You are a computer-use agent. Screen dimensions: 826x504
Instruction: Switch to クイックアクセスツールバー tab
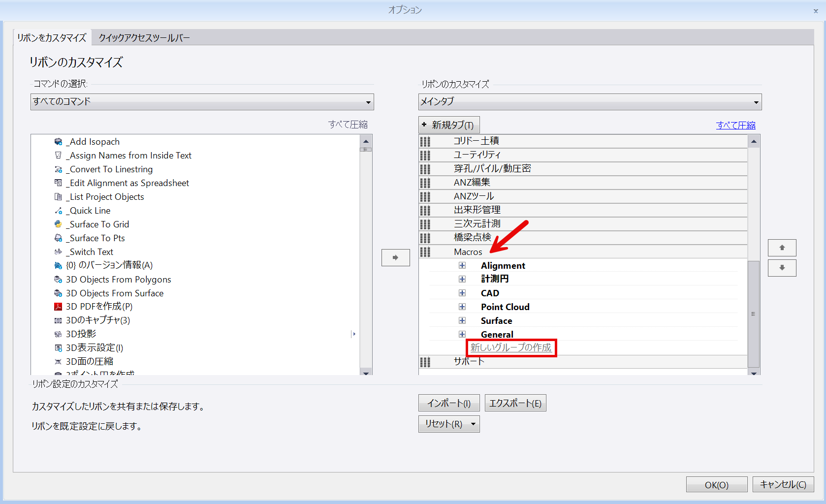pos(144,38)
